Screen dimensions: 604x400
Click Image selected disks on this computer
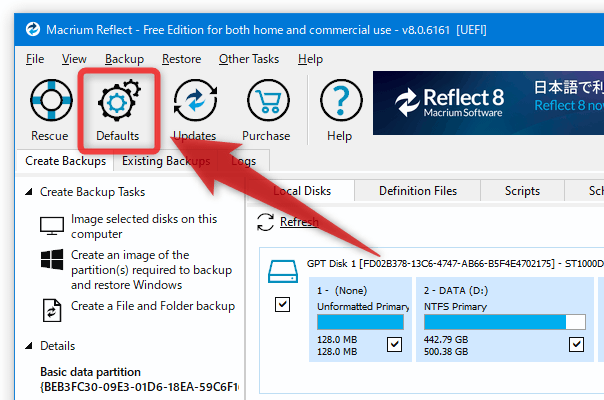[x=144, y=226]
